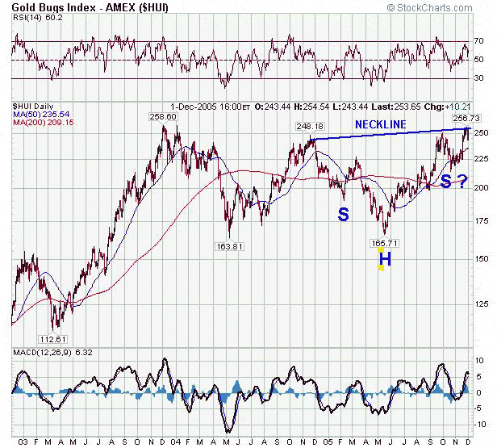This screenshot has height=448, width=497.
Task: Select the "Chg:+10.21" change value
Action: pyautogui.click(x=447, y=107)
